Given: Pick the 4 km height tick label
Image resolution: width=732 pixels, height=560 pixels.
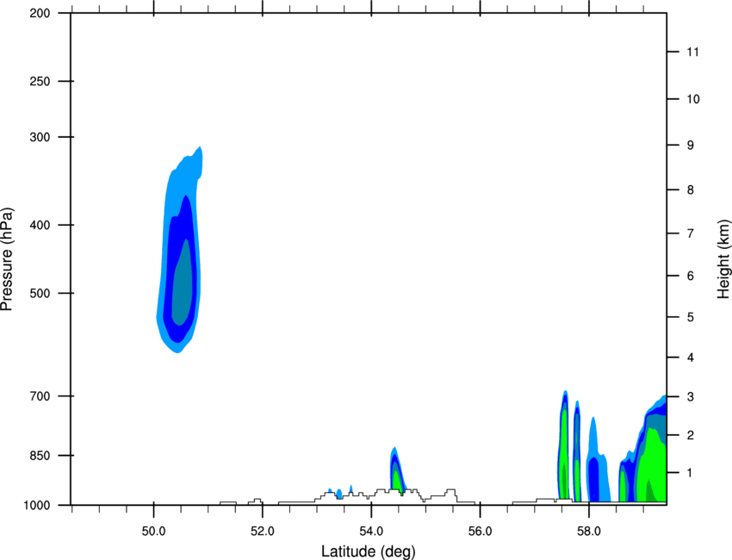Looking at the screenshot, I should tap(691, 358).
